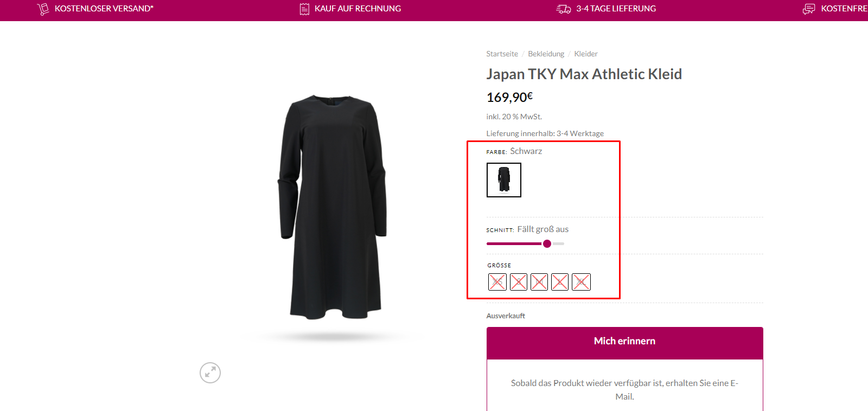Click the invoice receipt icon
The height and width of the screenshot is (411, 868).
tap(304, 9)
